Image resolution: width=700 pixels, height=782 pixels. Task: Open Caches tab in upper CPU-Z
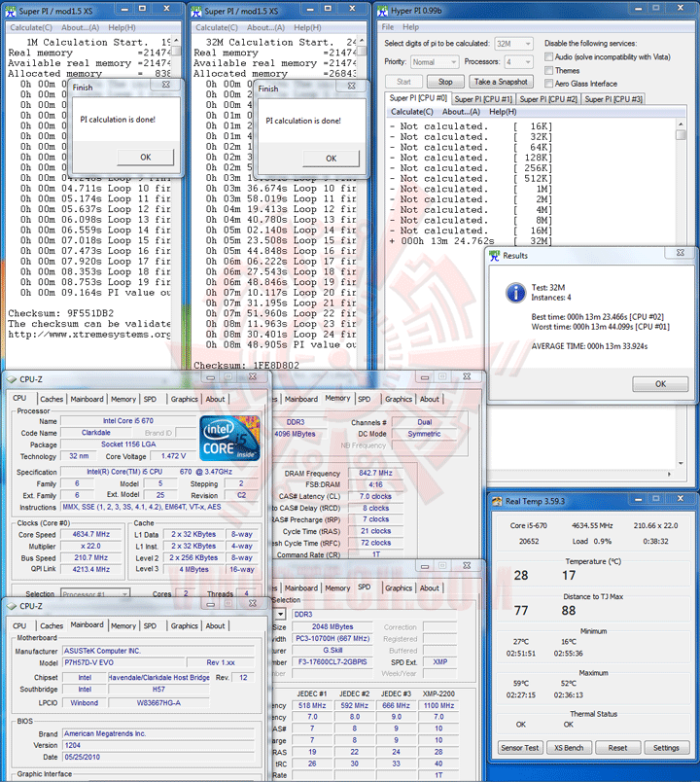pyautogui.click(x=52, y=399)
